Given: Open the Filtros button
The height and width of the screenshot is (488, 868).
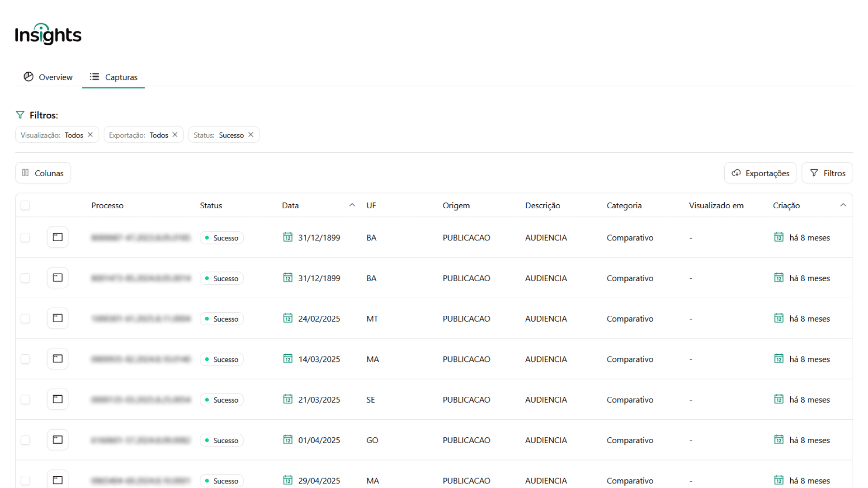Looking at the screenshot, I should point(827,173).
